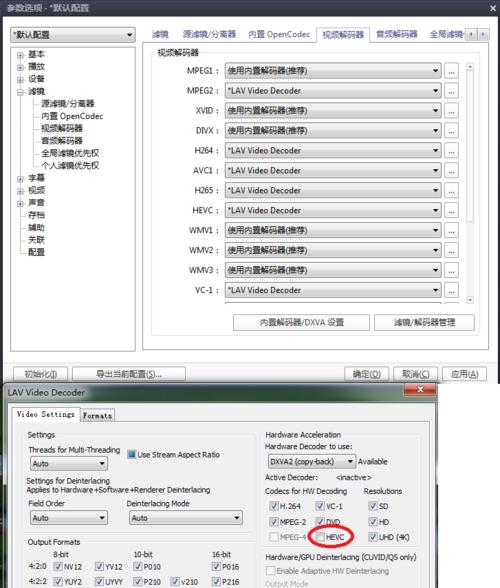Toggle P010 10-bit output checkbox
The height and width of the screenshot is (588, 500).
(x=138, y=566)
